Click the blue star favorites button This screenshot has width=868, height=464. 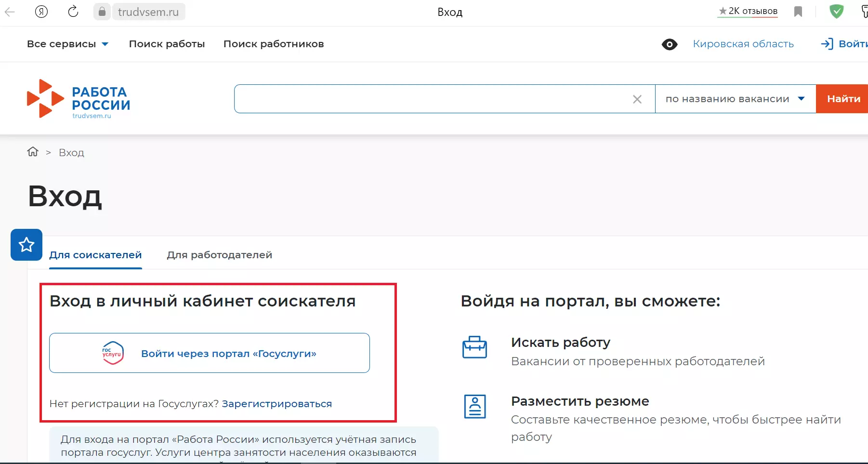click(26, 245)
